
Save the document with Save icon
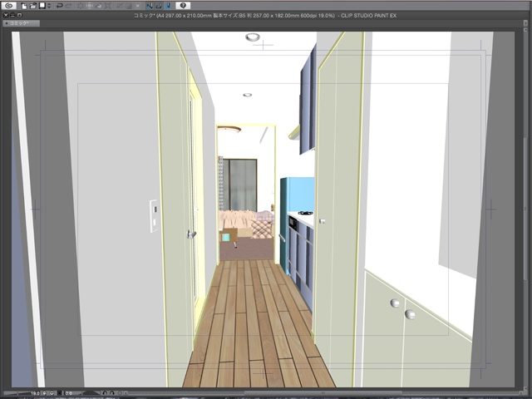pos(42,6)
